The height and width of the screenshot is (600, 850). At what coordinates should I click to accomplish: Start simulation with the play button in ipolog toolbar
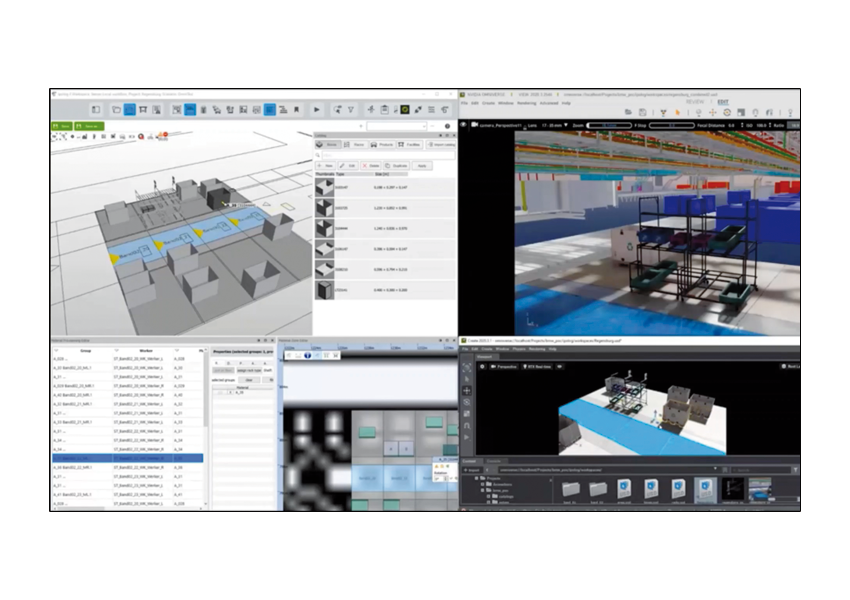(x=317, y=109)
